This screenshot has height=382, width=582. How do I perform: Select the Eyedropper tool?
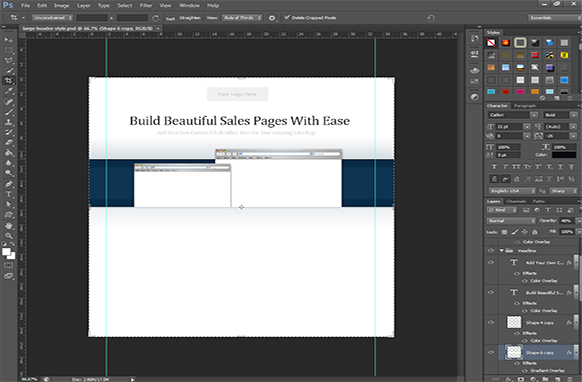point(9,91)
